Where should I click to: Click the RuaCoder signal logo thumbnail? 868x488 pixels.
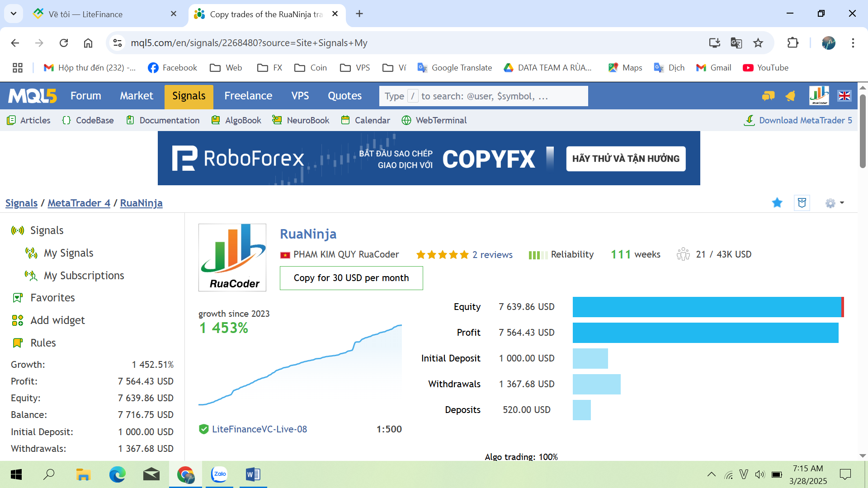tap(232, 258)
